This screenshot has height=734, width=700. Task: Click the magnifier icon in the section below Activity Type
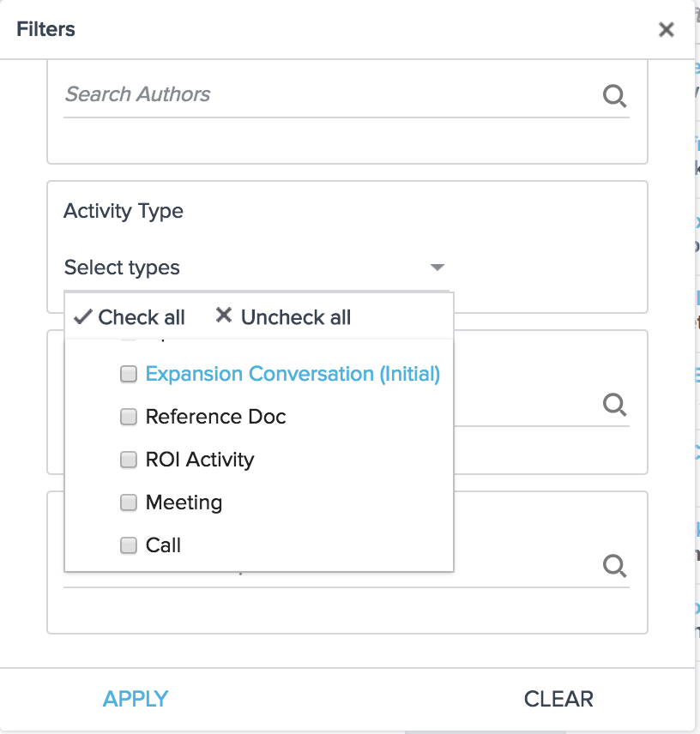point(614,404)
